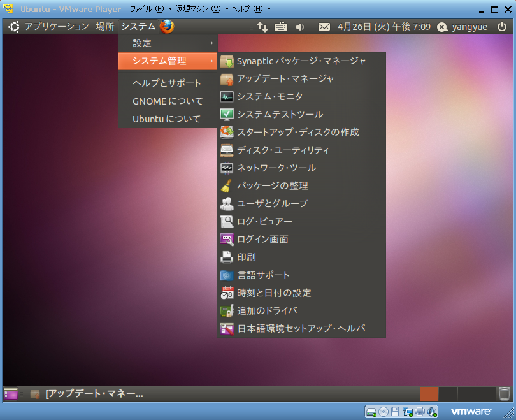
Task: Open ネットワーク・ツール
Action: (301, 168)
